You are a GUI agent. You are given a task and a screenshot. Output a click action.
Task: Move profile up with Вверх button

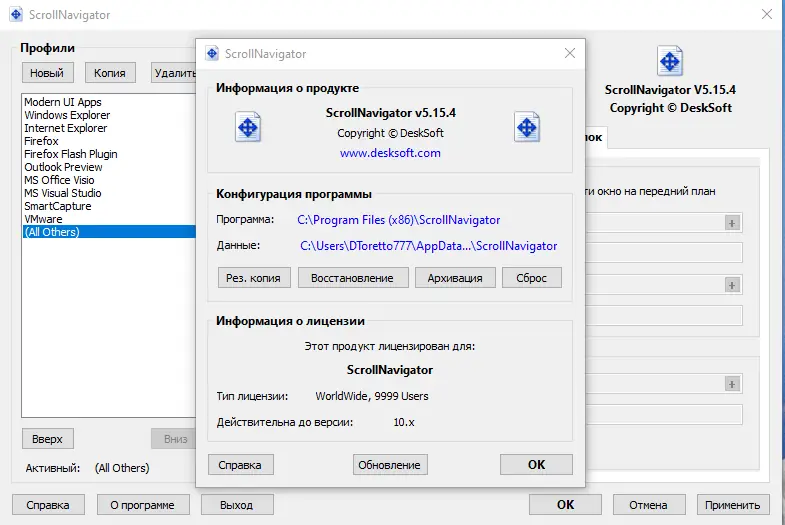(48, 439)
